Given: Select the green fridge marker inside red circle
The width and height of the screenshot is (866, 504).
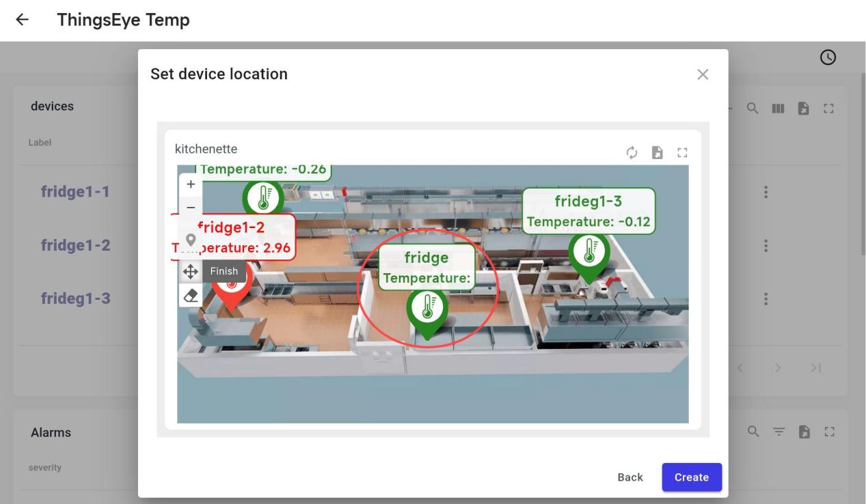Looking at the screenshot, I should (427, 308).
